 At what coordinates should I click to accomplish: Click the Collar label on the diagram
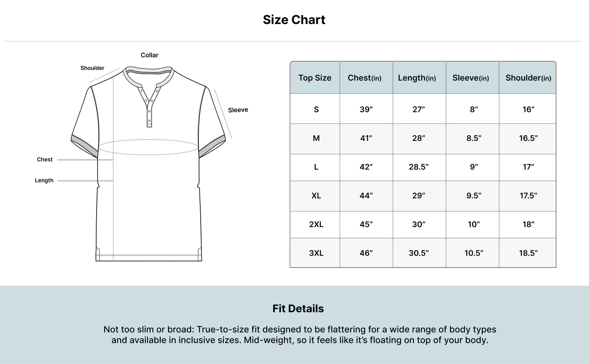pyautogui.click(x=150, y=55)
